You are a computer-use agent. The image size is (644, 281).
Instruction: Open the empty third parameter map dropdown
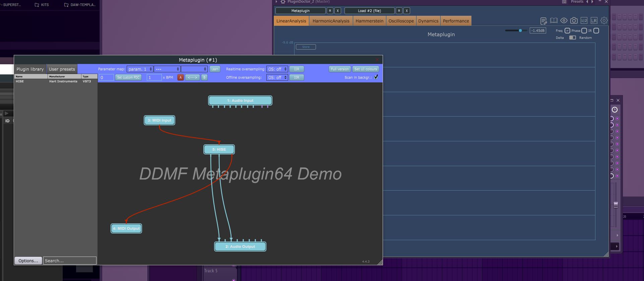pyautogui.click(x=194, y=69)
